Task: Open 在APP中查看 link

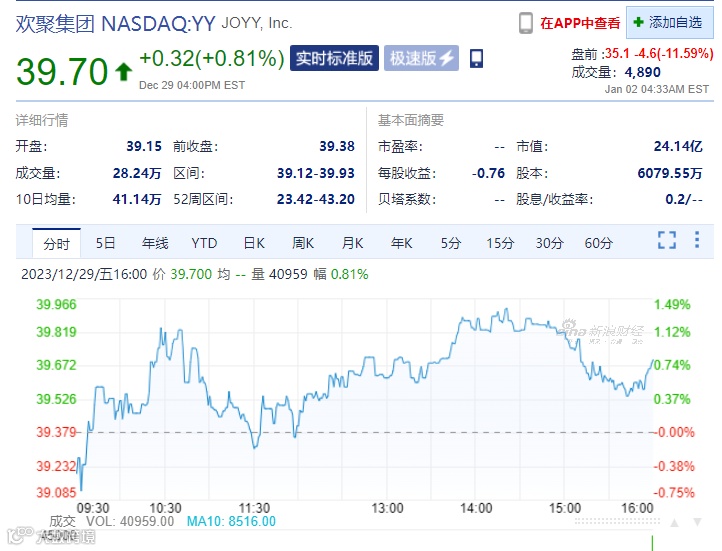Action: 580,23
